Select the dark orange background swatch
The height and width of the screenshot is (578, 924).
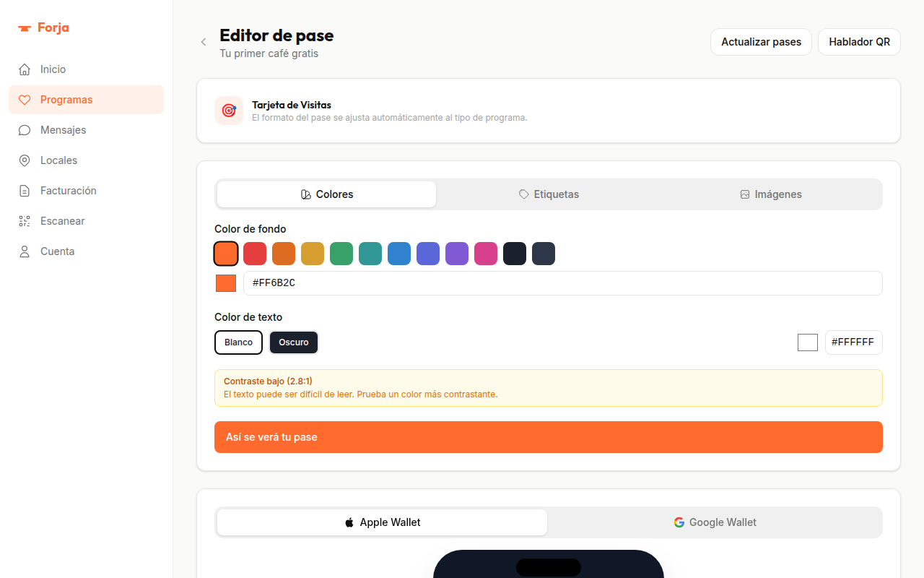coord(284,254)
